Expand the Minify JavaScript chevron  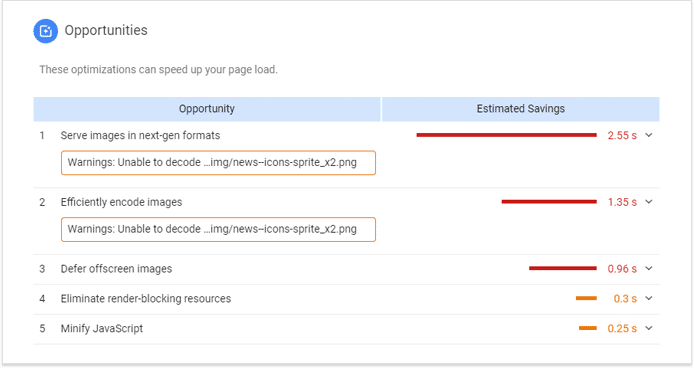[649, 328]
